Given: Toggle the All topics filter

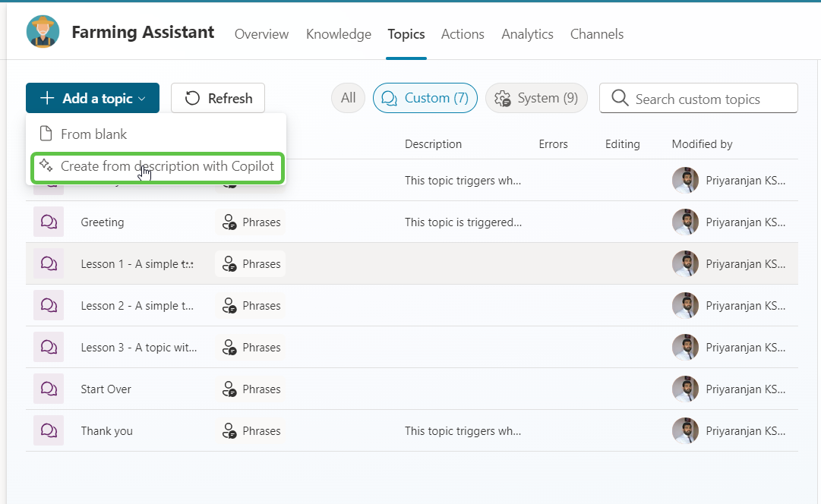Looking at the screenshot, I should point(348,98).
